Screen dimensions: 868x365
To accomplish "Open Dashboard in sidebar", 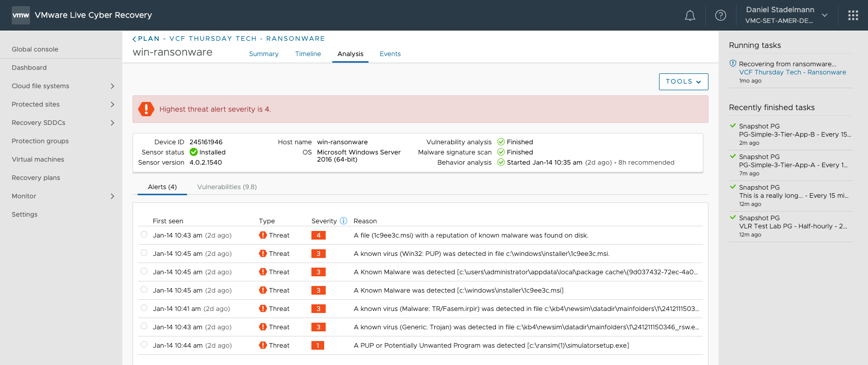I will pos(29,68).
